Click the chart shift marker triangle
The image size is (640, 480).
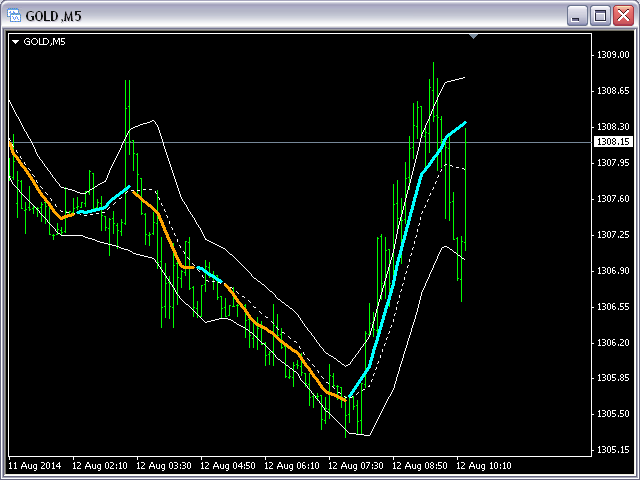point(473,36)
